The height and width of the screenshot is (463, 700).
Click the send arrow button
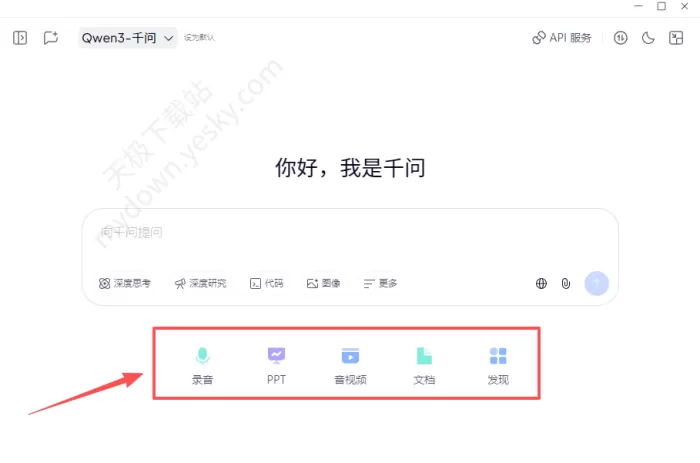click(596, 284)
